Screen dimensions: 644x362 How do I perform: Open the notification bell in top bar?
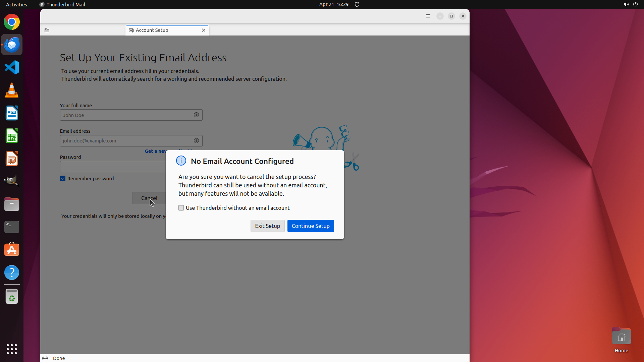click(357, 4)
